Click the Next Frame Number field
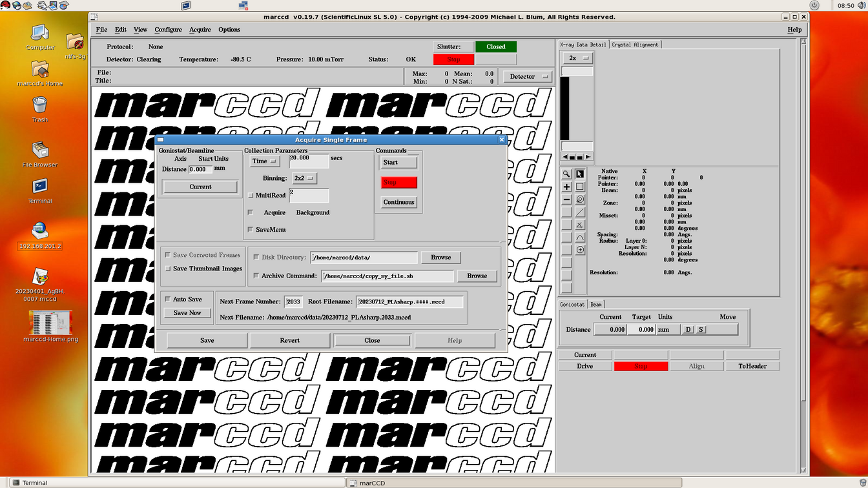The image size is (868, 488). point(293,301)
